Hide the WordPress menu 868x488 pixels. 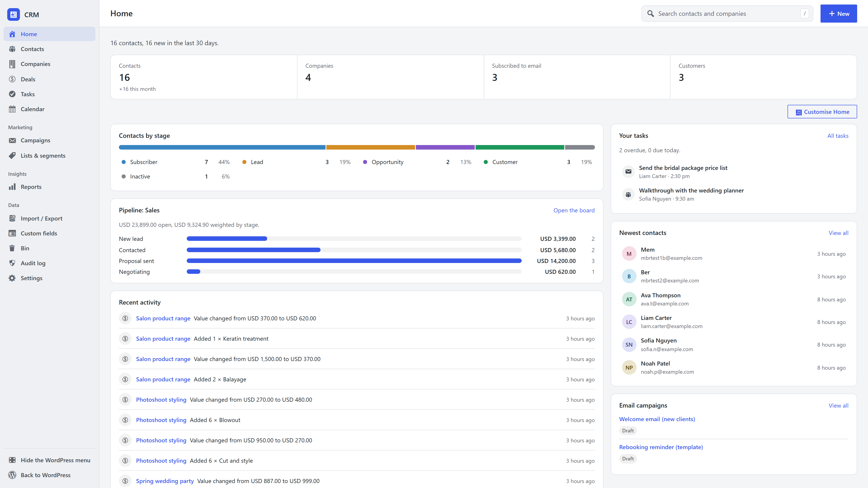[x=50, y=460]
